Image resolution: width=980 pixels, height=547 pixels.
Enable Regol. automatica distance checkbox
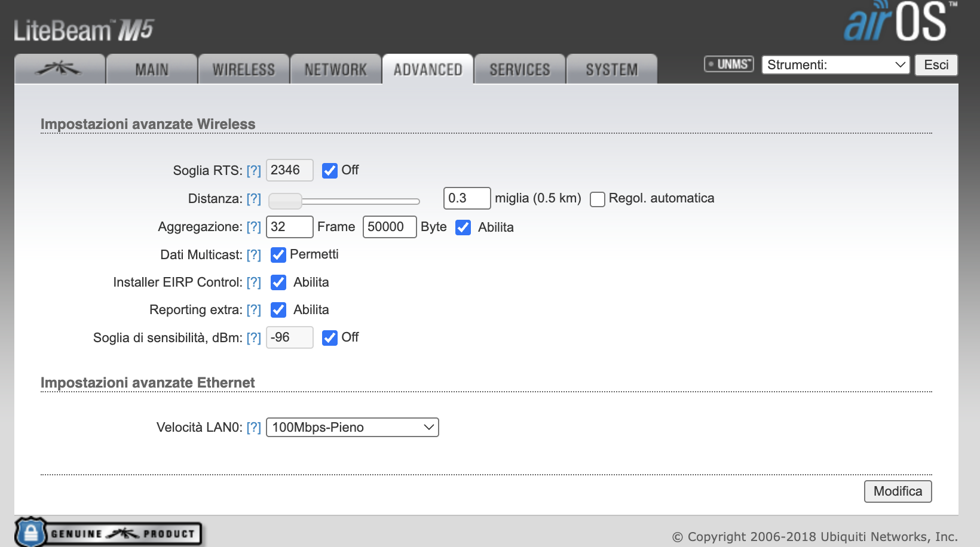click(598, 199)
